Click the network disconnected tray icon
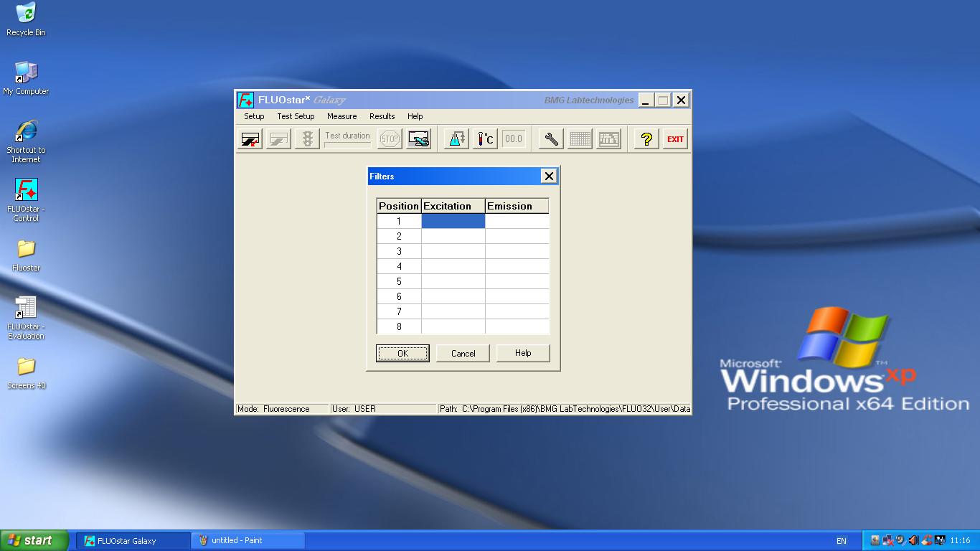 [887, 540]
